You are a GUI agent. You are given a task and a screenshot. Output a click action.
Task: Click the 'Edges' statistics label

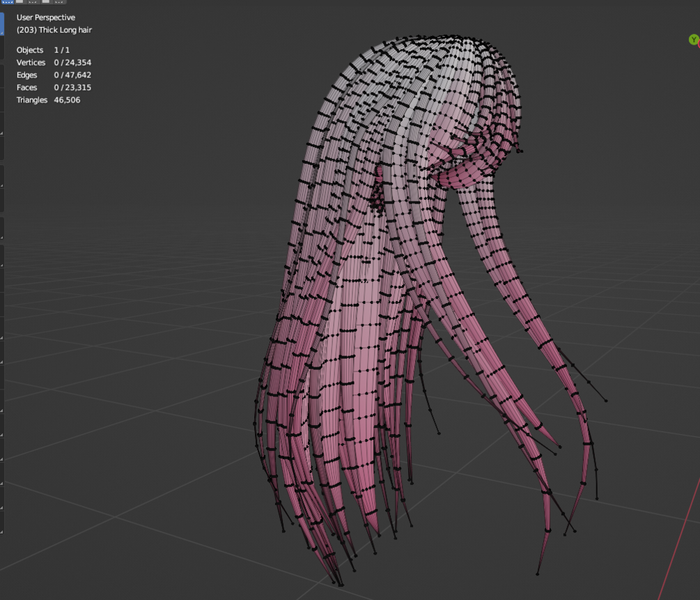click(26, 75)
